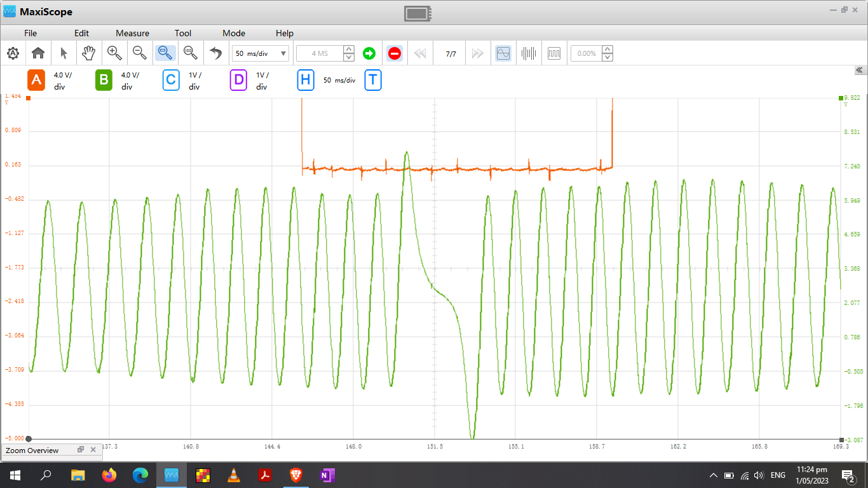Click the zoom out magnifier
Image resolution: width=868 pixels, height=488 pixels.
140,53
